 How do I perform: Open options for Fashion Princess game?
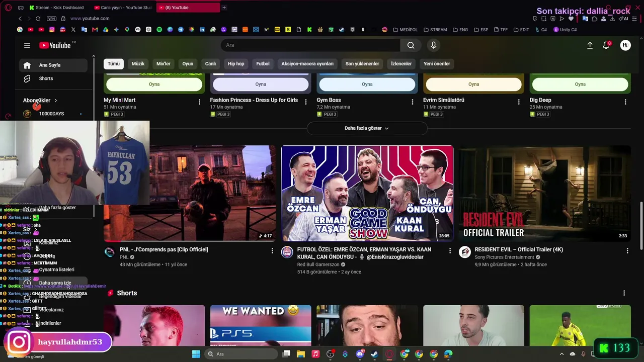pyautogui.click(x=306, y=102)
